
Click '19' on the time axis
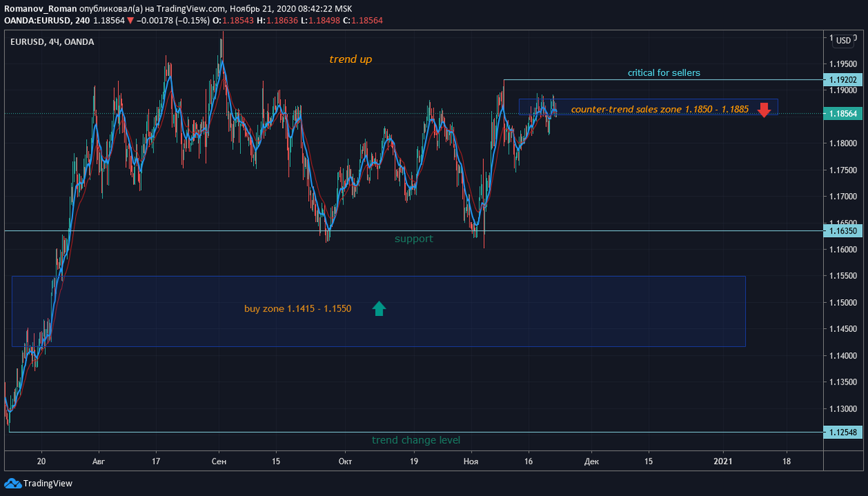(414, 461)
